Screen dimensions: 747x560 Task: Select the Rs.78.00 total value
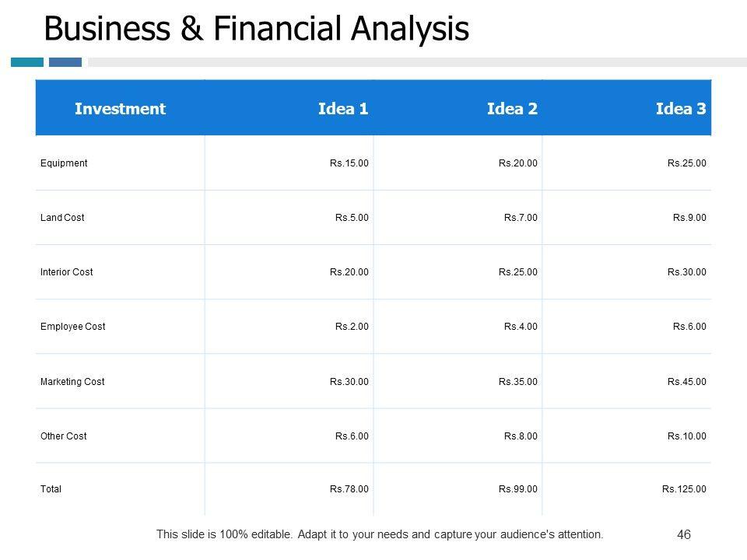click(349, 489)
